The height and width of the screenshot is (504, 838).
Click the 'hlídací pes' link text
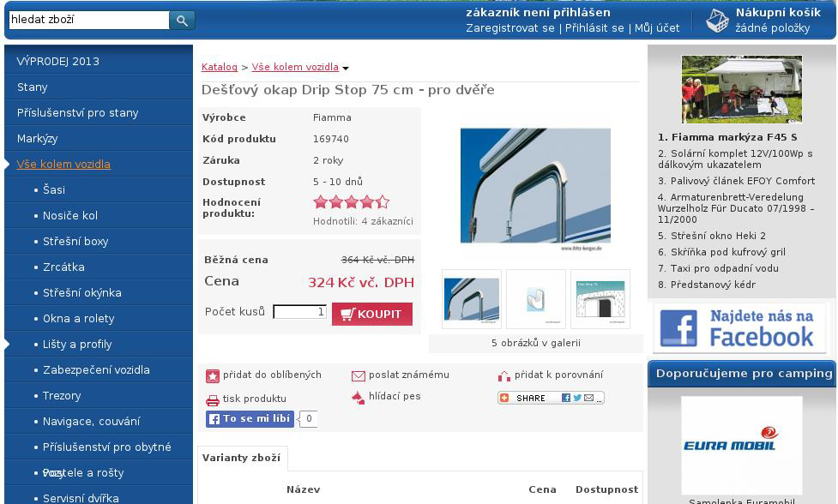(395, 396)
